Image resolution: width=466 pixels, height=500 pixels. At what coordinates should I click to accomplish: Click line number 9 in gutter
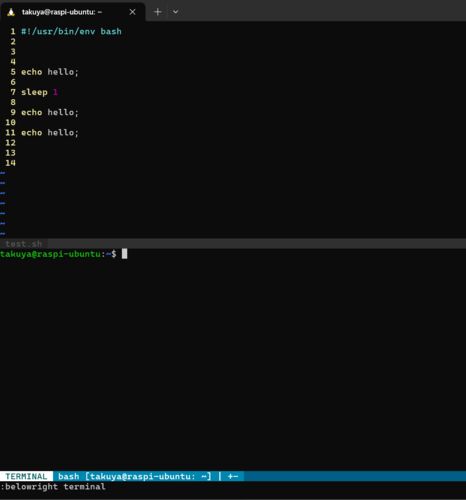[13, 112]
